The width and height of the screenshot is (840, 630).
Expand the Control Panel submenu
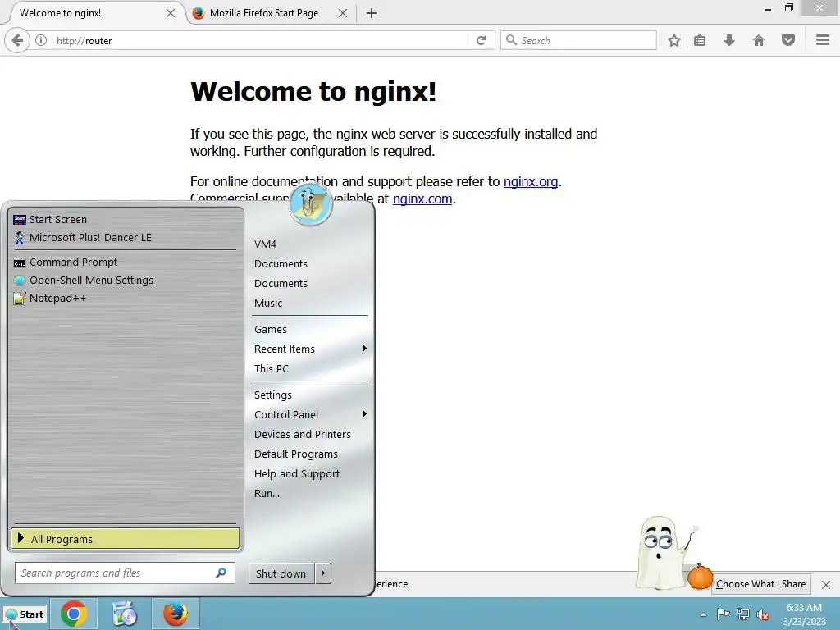(x=309, y=414)
